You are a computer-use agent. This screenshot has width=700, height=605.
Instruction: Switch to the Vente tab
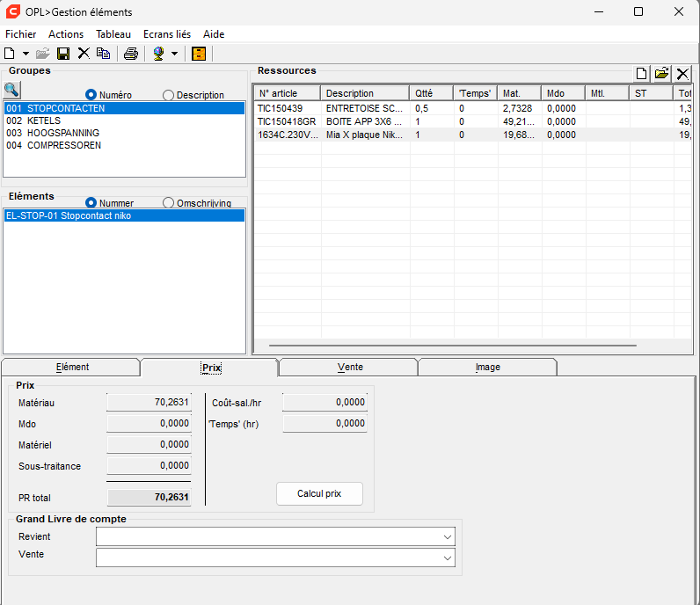350,367
